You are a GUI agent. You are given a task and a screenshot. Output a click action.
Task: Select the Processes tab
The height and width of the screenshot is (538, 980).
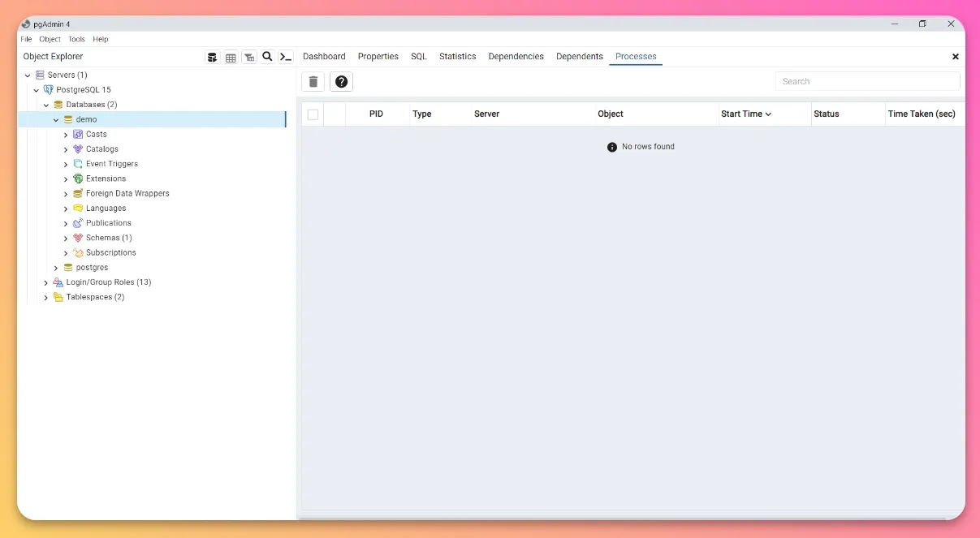pyautogui.click(x=636, y=57)
